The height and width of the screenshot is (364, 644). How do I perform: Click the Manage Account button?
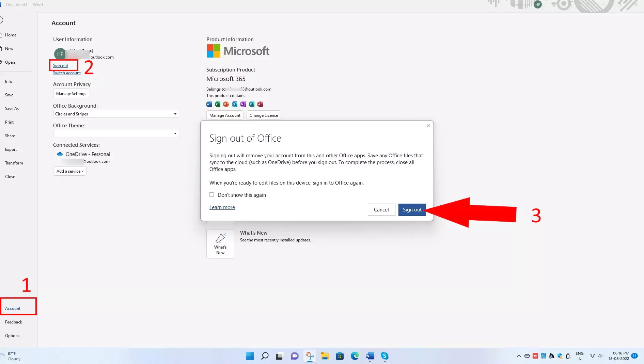coord(225,115)
